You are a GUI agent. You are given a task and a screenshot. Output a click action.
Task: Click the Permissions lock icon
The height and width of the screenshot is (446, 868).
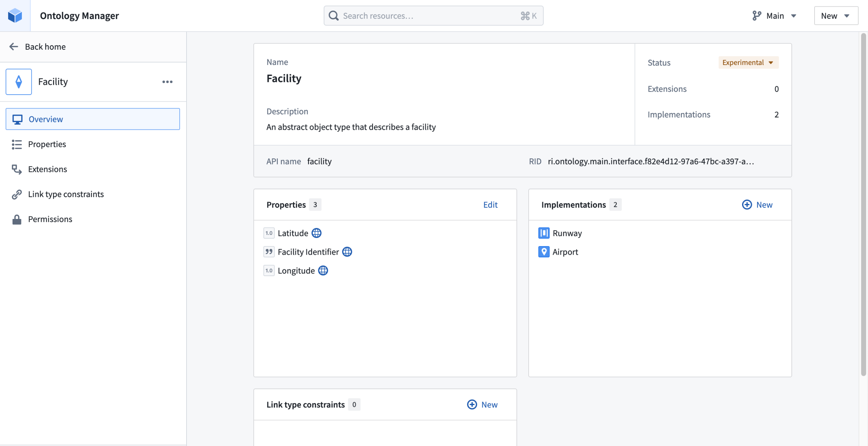click(17, 219)
